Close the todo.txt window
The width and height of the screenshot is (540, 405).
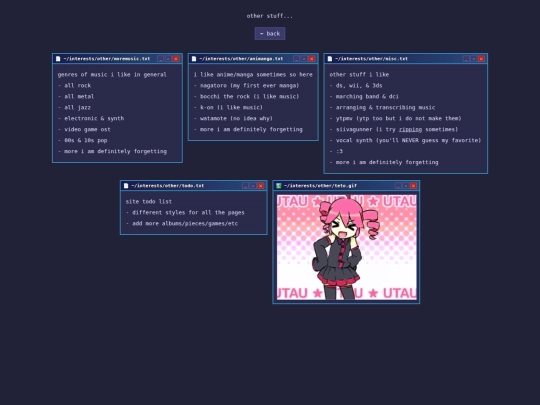point(261,186)
